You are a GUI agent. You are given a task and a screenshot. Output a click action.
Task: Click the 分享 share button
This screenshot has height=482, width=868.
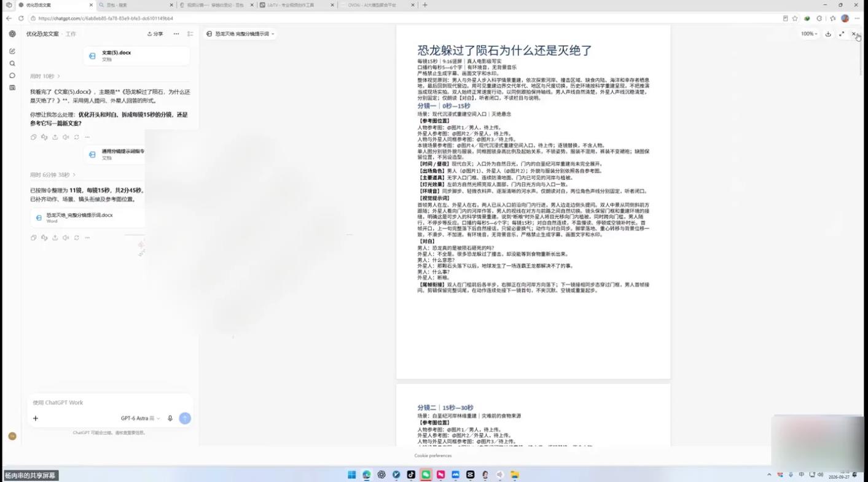point(155,34)
